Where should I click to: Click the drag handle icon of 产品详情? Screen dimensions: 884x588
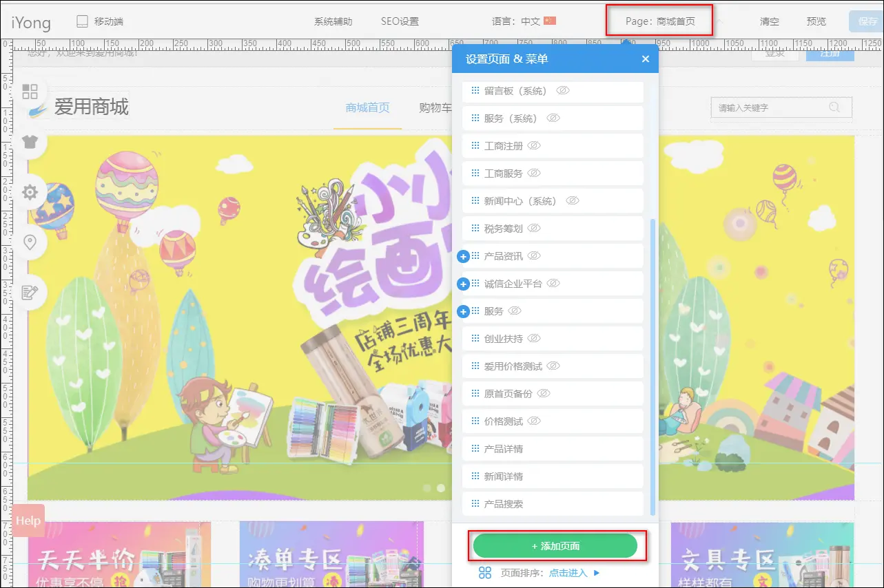475,449
